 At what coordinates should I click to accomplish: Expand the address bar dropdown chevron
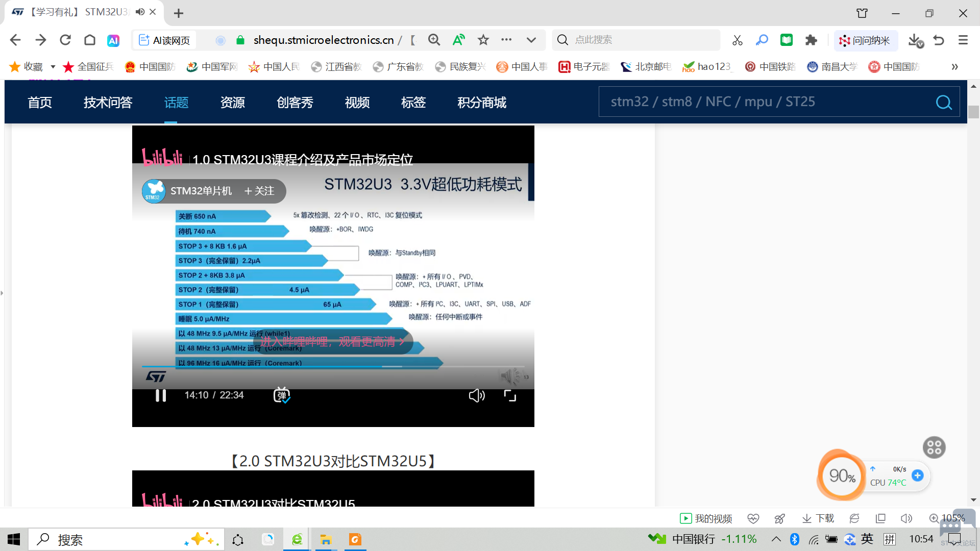pos(531,40)
